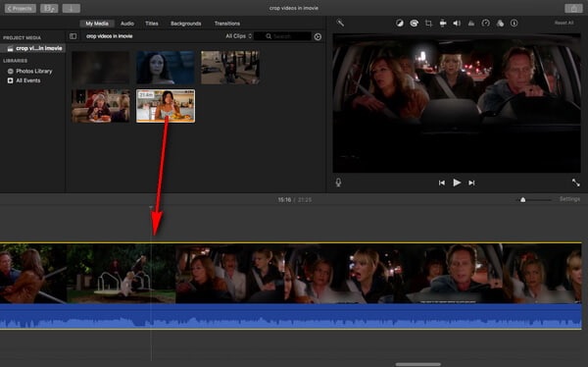Image resolution: width=588 pixels, height=367 pixels.
Task: Open the Transitions tab
Action: (227, 24)
